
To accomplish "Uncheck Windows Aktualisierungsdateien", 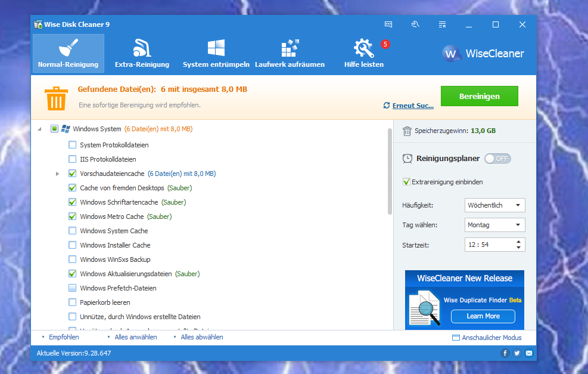I will (72, 274).
